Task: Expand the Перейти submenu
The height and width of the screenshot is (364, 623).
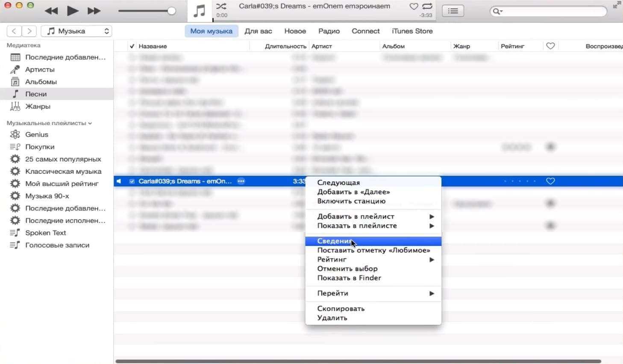Action: pyautogui.click(x=373, y=293)
